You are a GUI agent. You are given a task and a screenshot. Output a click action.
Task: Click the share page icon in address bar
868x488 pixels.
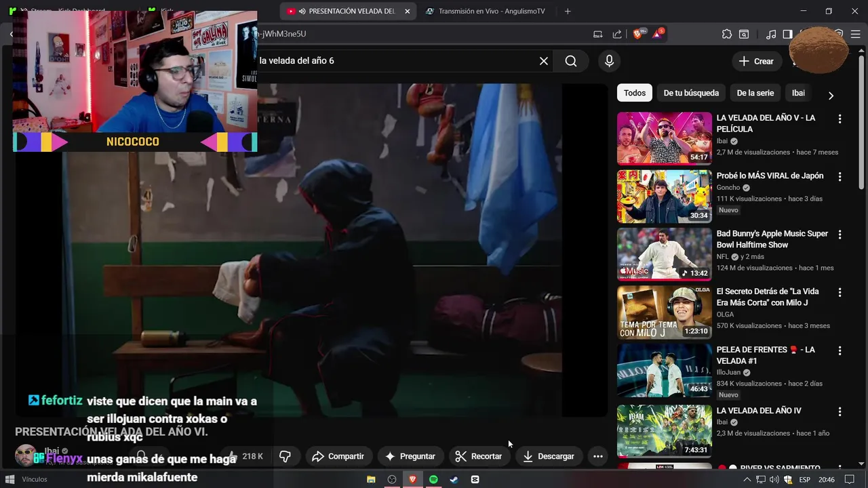point(617,34)
